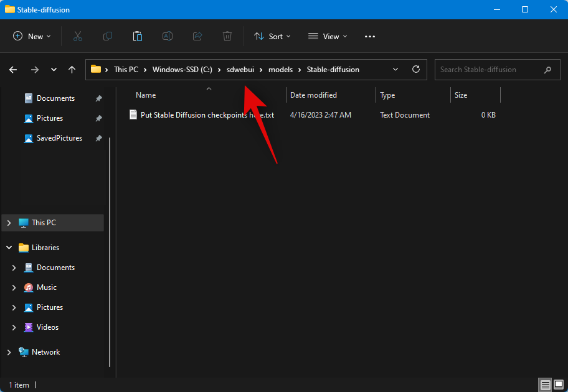
Task: Click the New button
Action: pyautogui.click(x=32, y=37)
